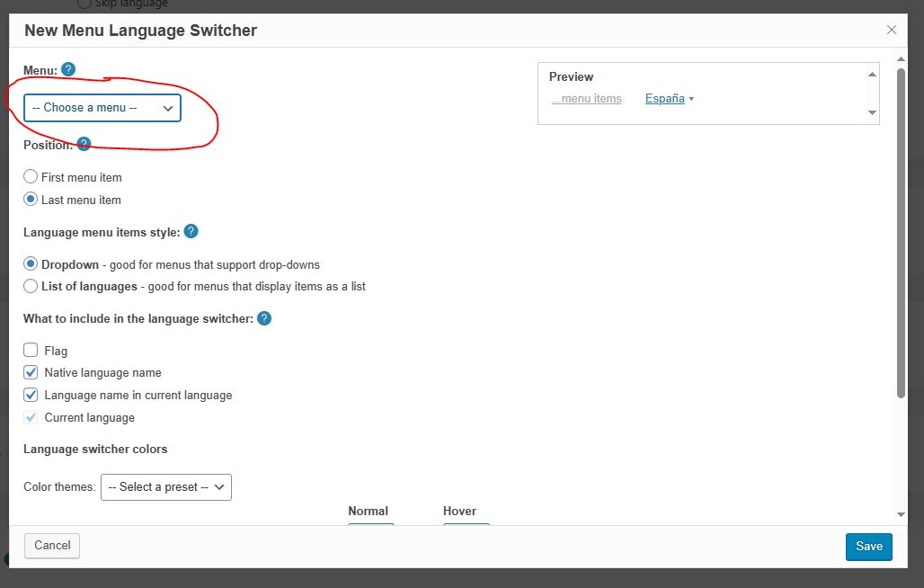Click the help icon beside Position
The height and width of the screenshot is (588, 924).
tap(84, 144)
